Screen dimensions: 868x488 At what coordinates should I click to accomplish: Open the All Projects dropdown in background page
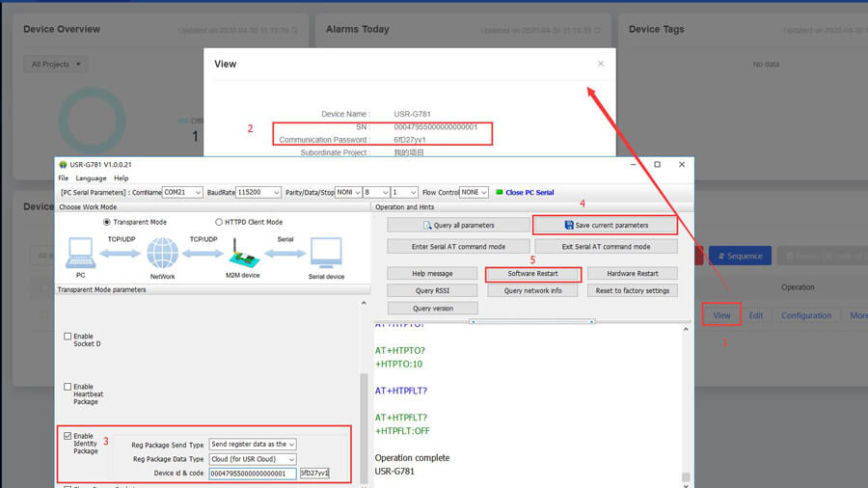tap(56, 65)
